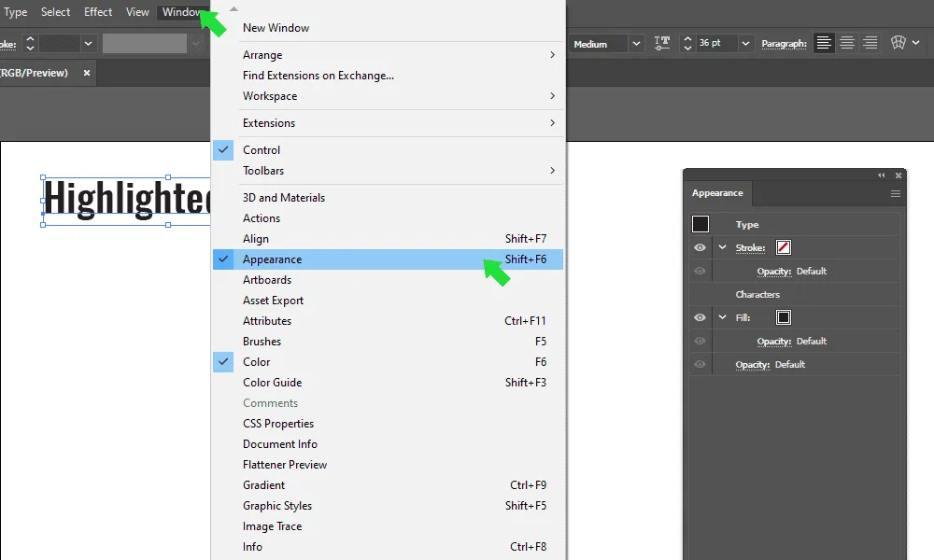This screenshot has height=560, width=934.
Task: Open the View menu
Action: (137, 12)
